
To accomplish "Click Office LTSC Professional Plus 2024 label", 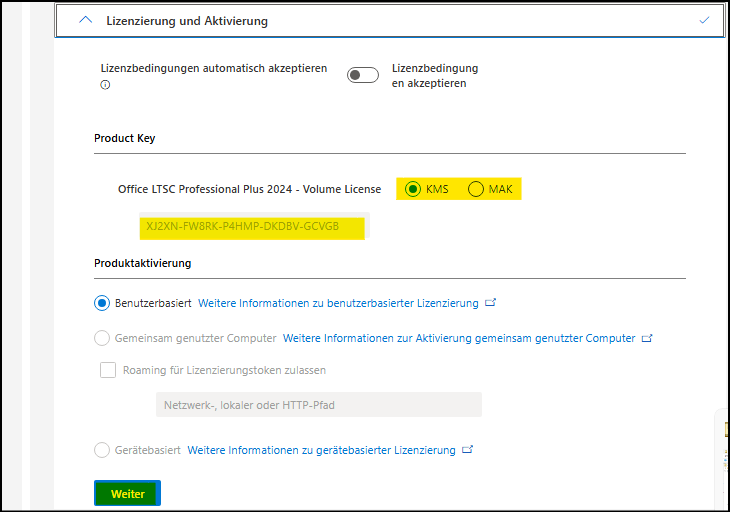I will [250, 189].
